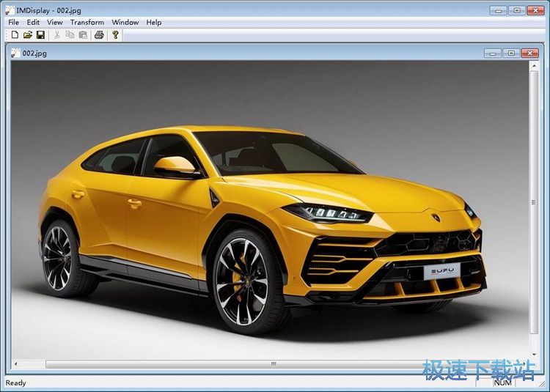The image size is (550, 392).
Task: Click the horizontal scrollbar thumb
Action: (274, 364)
